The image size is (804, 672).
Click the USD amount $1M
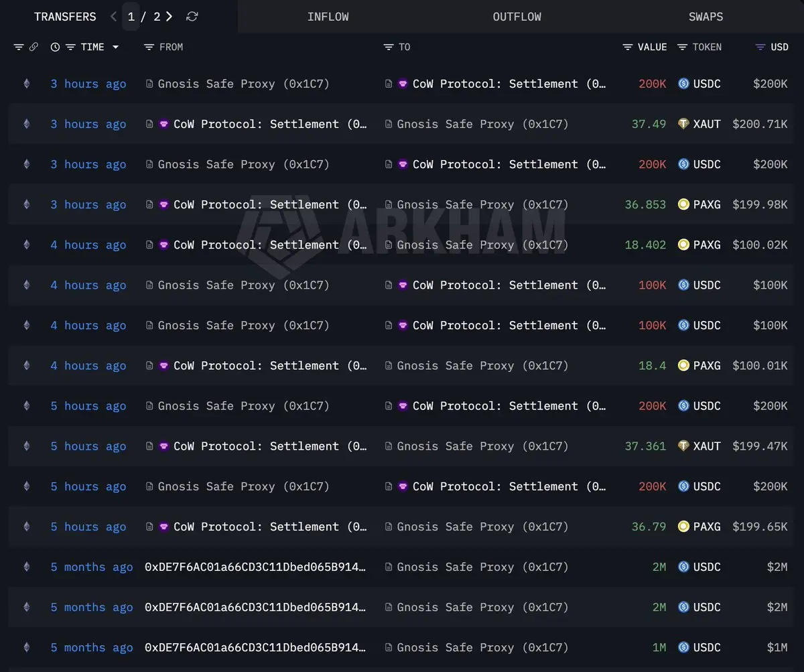[x=777, y=647]
